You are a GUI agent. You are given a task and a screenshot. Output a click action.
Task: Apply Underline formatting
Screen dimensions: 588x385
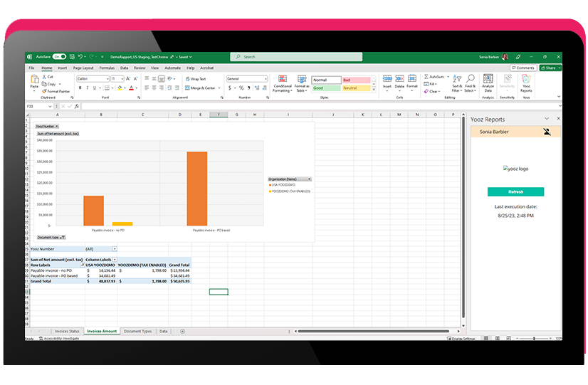pos(95,88)
